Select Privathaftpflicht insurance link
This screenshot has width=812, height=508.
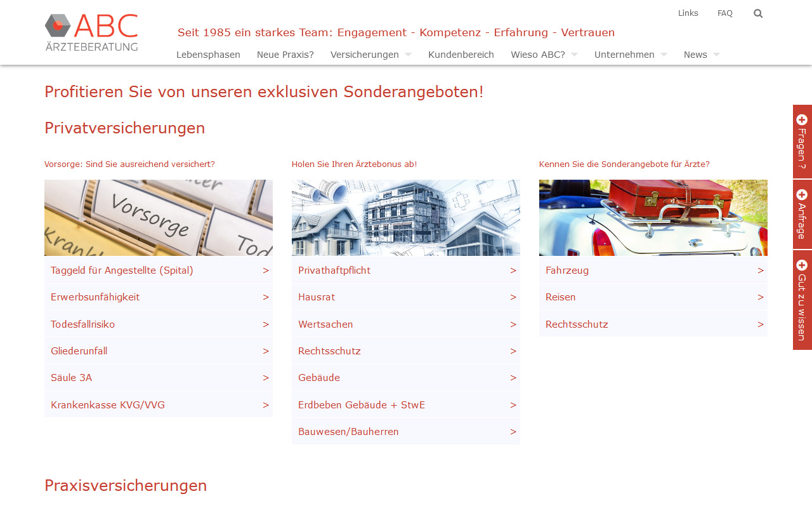(x=334, y=271)
